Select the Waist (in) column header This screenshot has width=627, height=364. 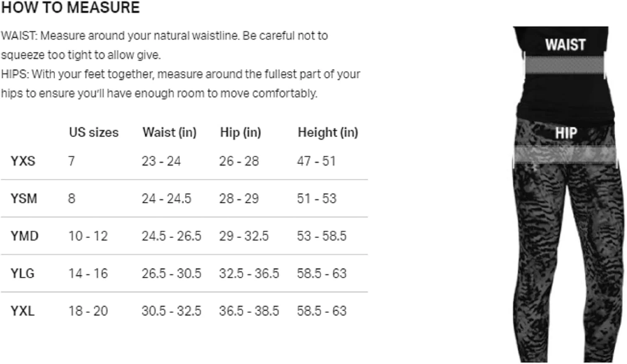click(169, 132)
